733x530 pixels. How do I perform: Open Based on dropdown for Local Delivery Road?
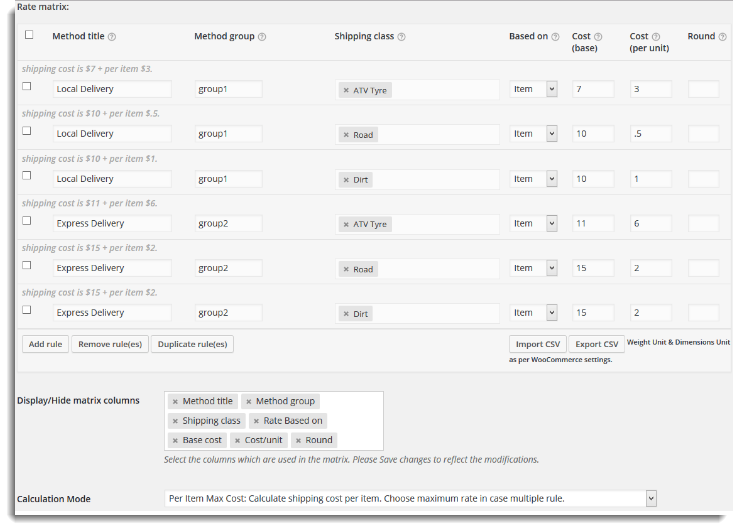pyautogui.click(x=533, y=134)
